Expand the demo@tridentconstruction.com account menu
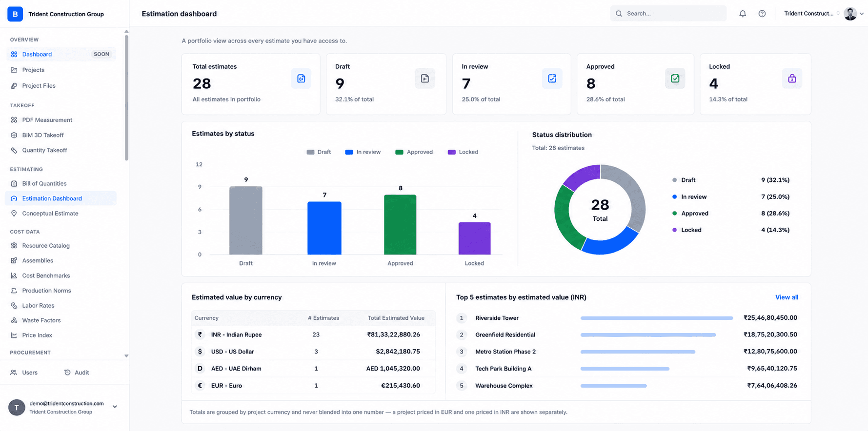 point(115,407)
